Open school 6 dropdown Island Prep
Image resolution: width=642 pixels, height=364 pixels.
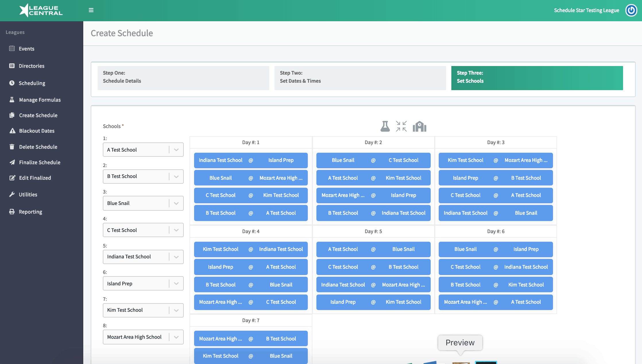(x=143, y=284)
